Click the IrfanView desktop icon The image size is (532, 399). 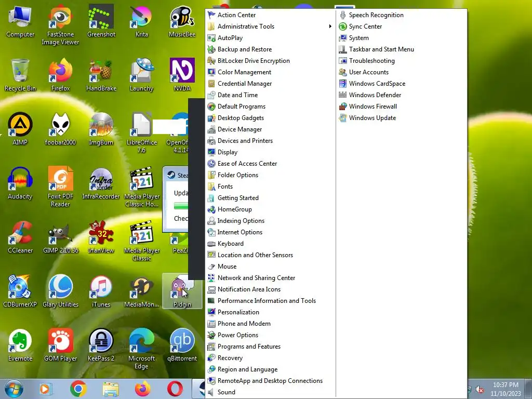click(x=101, y=237)
